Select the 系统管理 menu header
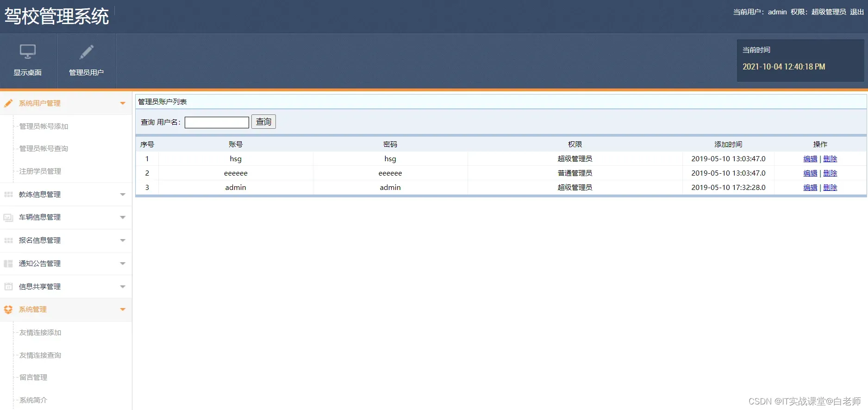The height and width of the screenshot is (410, 868). click(66, 309)
